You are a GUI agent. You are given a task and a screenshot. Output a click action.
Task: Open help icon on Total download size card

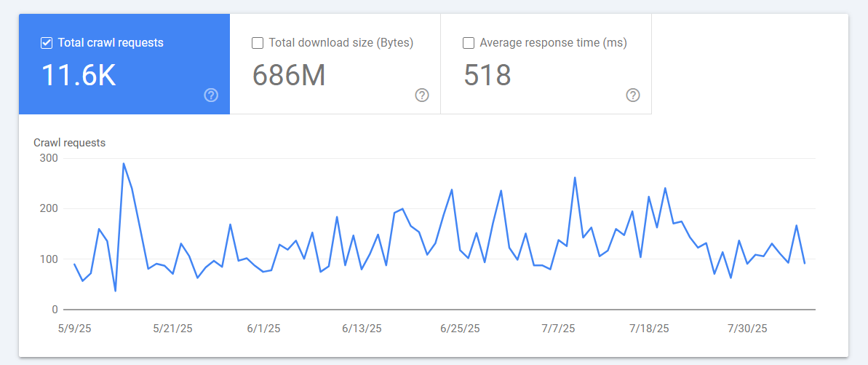422,95
